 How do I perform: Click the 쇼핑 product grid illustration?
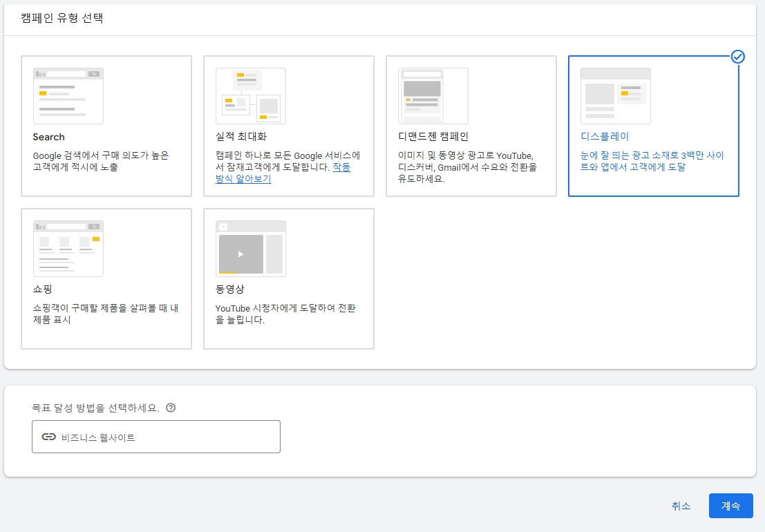coord(68,249)
